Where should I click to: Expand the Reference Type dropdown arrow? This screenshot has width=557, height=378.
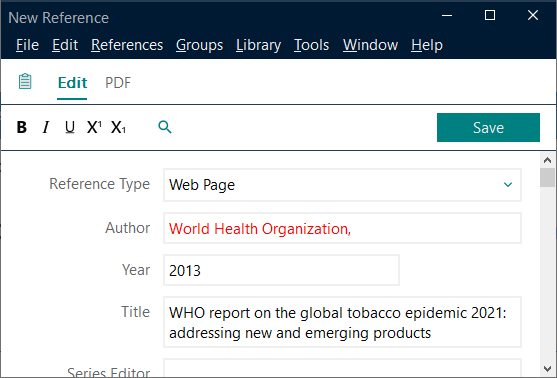pos(508,185)
